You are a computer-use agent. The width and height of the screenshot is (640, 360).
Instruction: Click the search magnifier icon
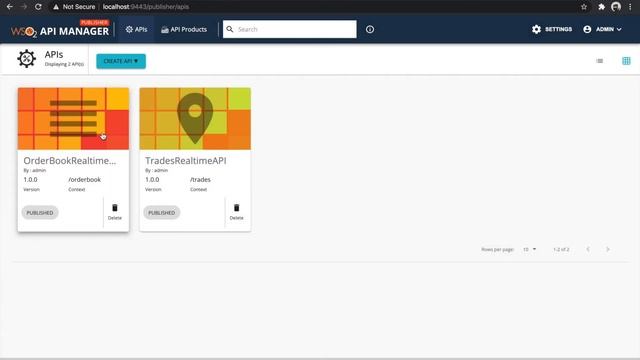[x=230, y=29]
